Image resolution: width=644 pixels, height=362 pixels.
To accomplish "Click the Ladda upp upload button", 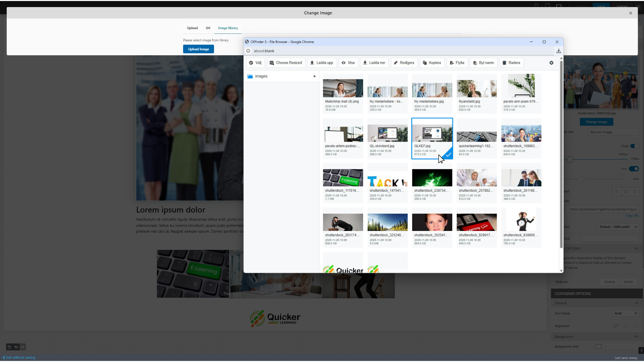I will pos(321,63).
